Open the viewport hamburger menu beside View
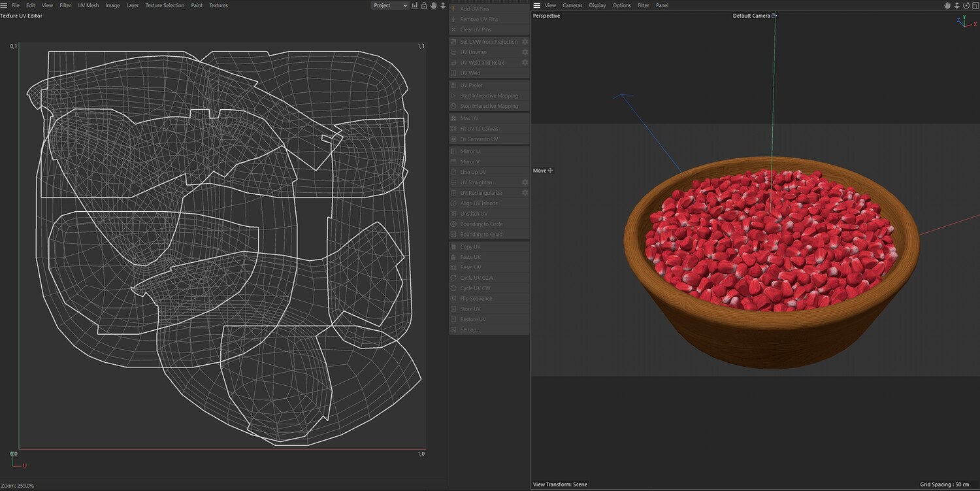 (x=537, y=5)
